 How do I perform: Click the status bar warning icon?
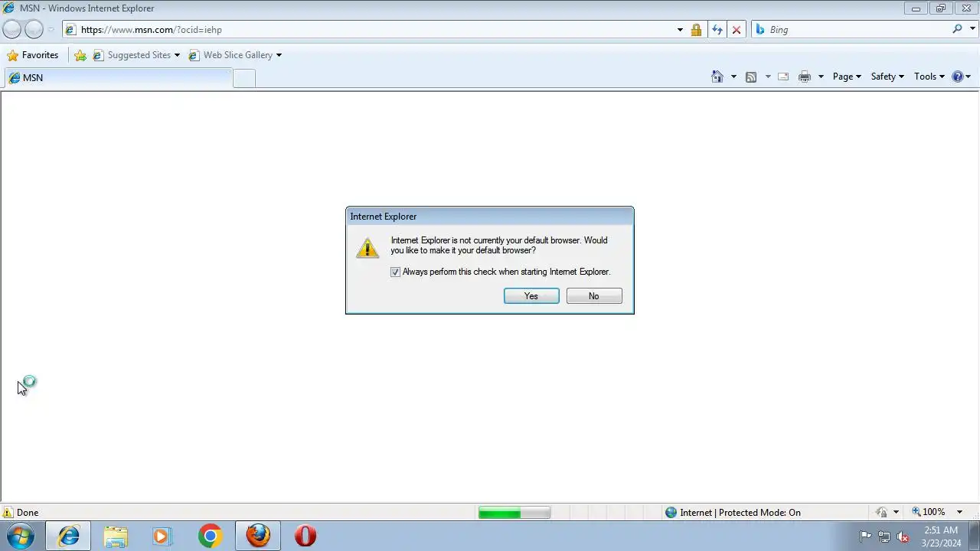click(x=8, y=513)
